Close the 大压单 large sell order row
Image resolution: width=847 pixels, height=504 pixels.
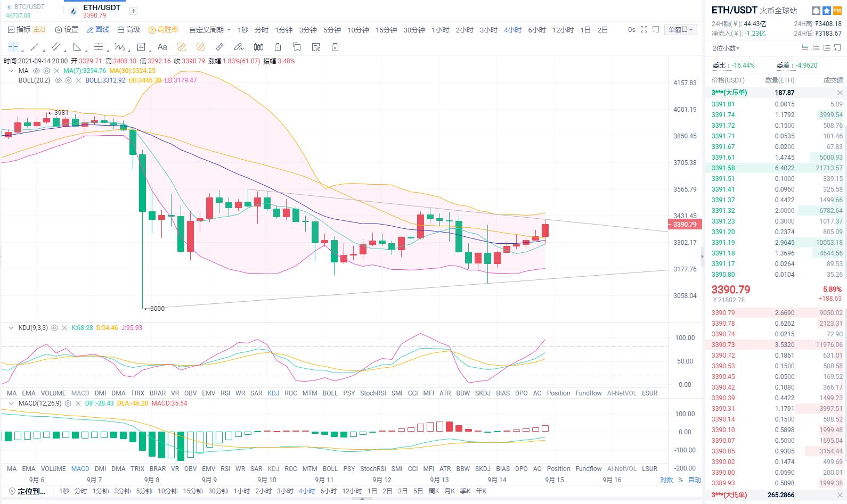point(840,93)
